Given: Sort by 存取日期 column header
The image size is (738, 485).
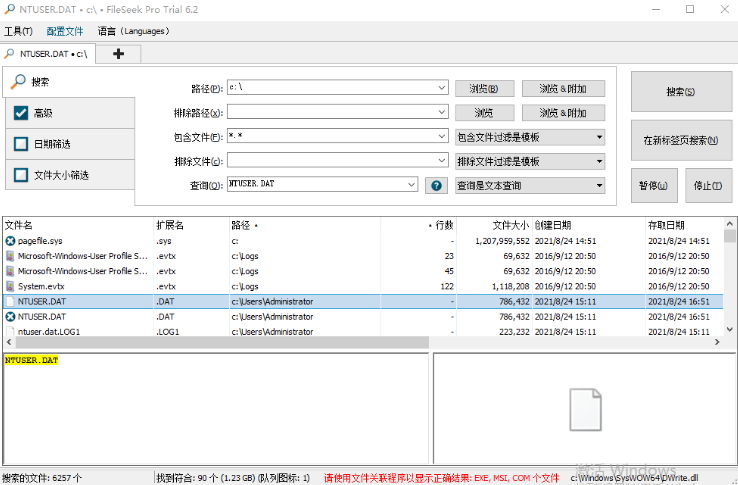Looking at the screenshot, I should 684,225.
